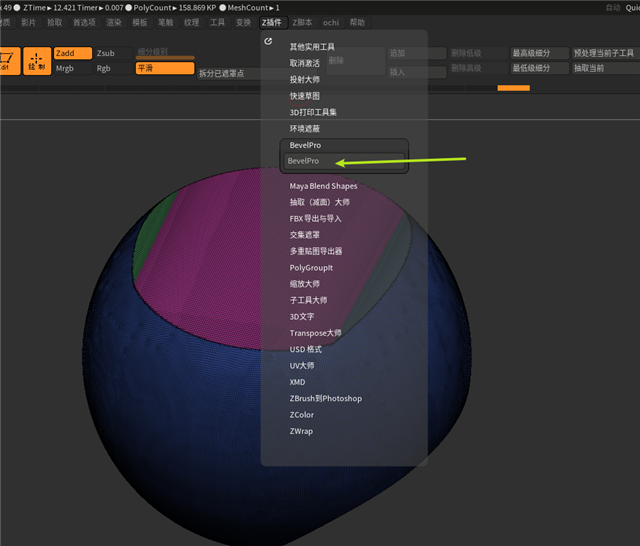This screenshot has width=640, height=546.
Task: Expand ZWrap subpalette
Action: 301,431
